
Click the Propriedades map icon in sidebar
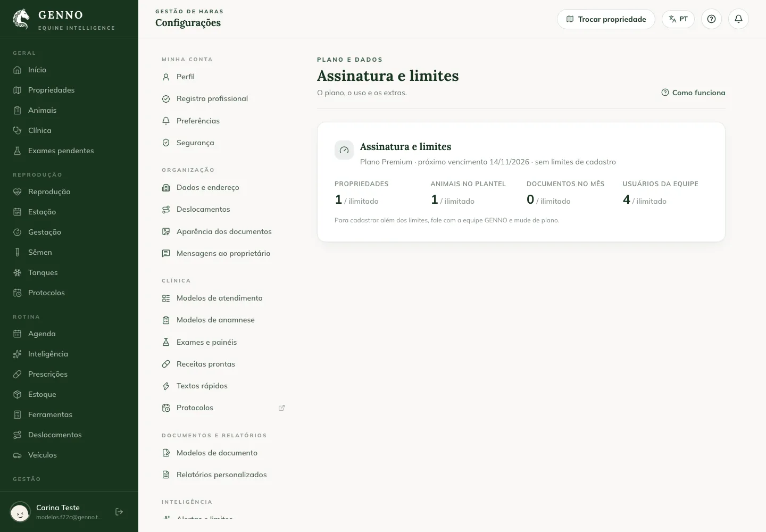(x=18, y=90)
